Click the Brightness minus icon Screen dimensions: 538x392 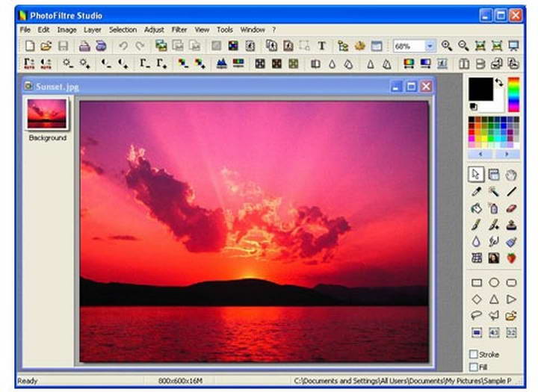pos(68,63)
